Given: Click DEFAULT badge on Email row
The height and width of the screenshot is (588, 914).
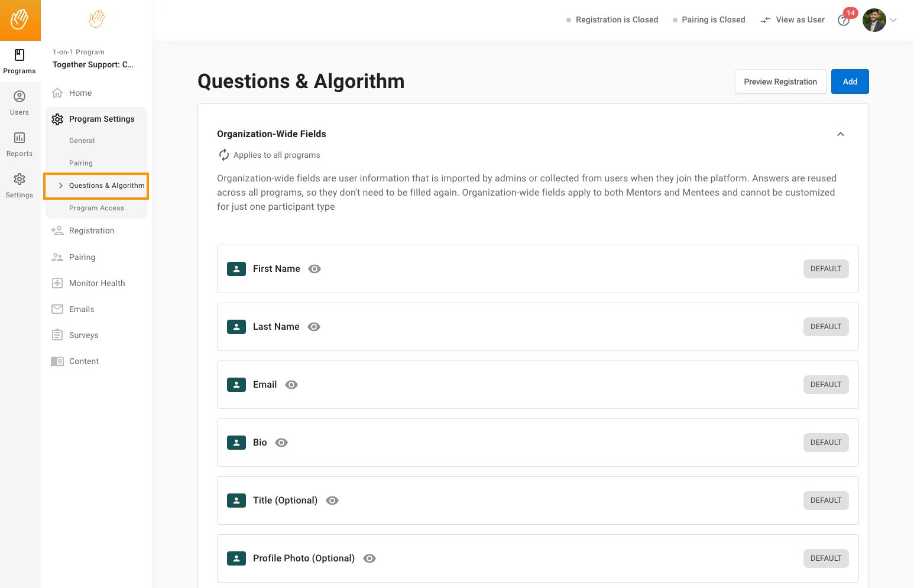Looking at the screenshot, I should click(x=826, y=385).
